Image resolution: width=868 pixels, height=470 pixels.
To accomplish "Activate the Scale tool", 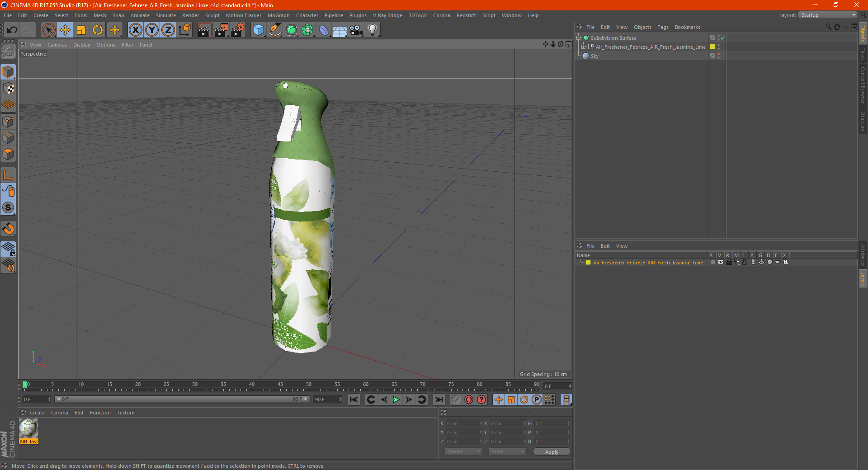I will click(x=81, y=30).
